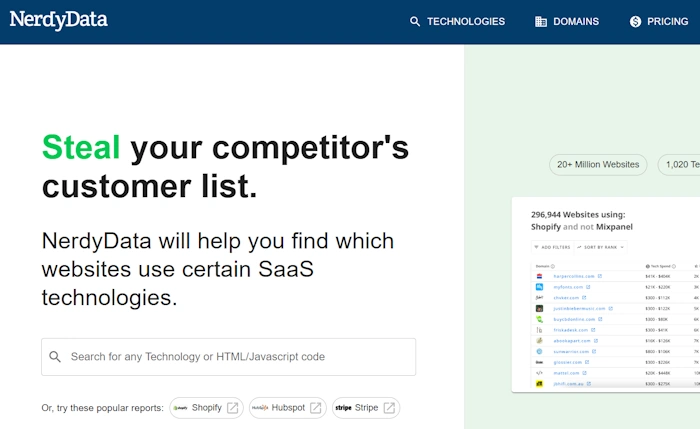The width and height of the screenshot is (700, 429).
Task: Click the justinbiebermusic.com favicon
Action: 539,308
